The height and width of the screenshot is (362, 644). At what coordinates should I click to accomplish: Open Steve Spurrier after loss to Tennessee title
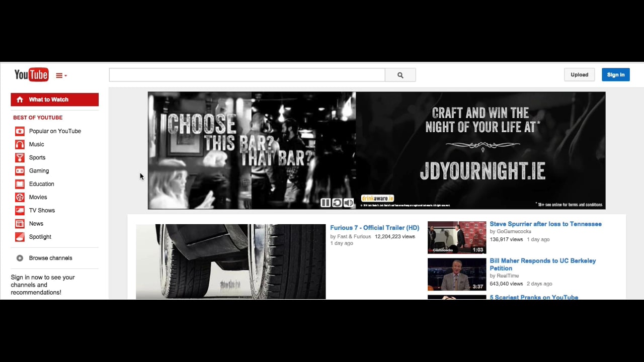(x=545, y=224)
